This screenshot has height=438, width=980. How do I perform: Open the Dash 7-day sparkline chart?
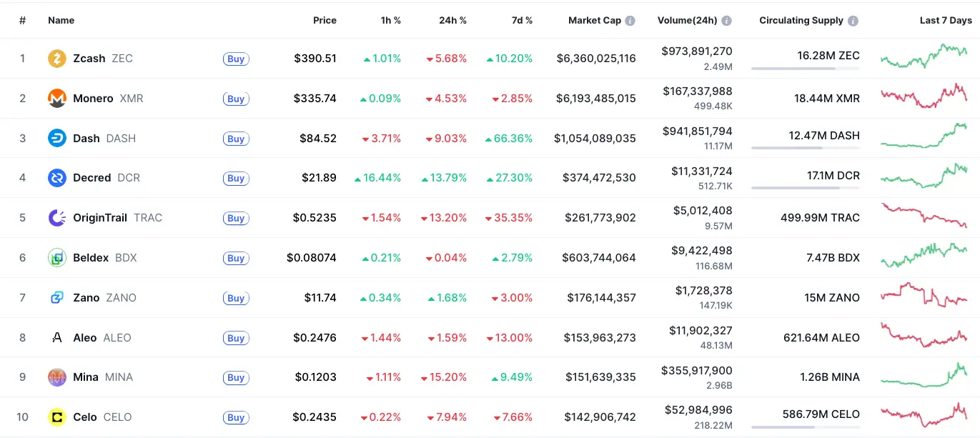pyautogui.click(x=924, y=136)
